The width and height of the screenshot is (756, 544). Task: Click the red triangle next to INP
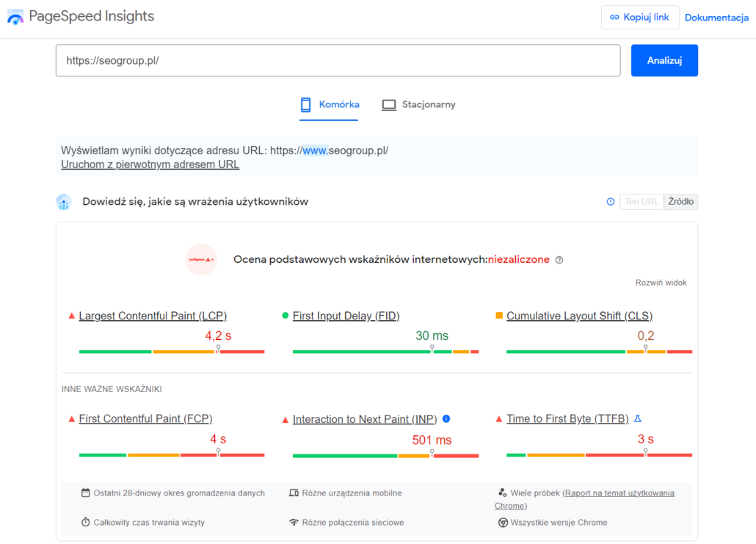pos(285,420)
